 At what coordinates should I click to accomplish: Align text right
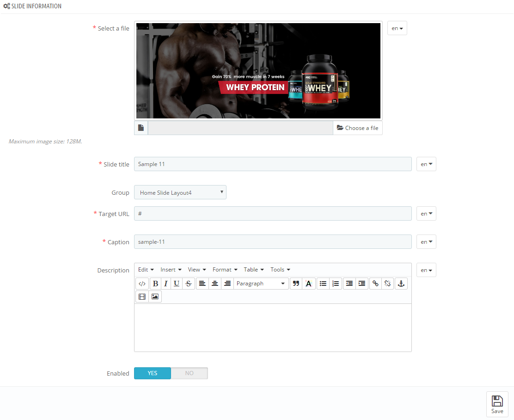[227, 284]
